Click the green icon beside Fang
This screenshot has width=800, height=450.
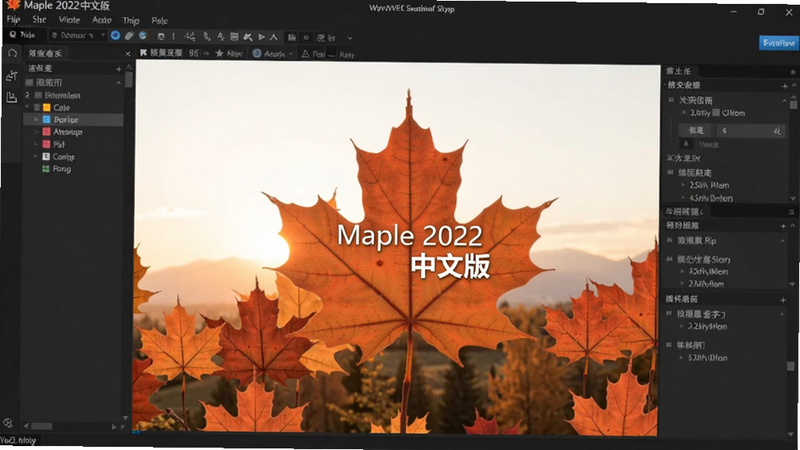click(x=46, y=169)
